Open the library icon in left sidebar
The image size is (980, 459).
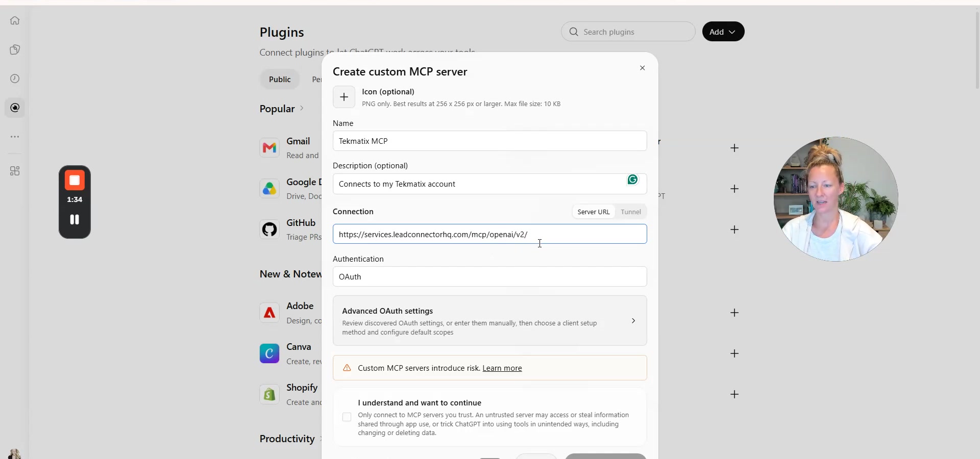[x=15, y=49]
